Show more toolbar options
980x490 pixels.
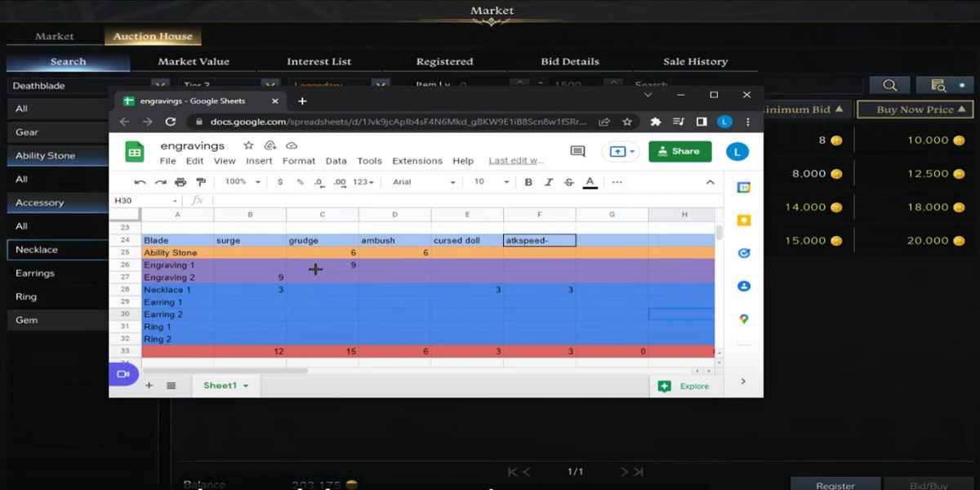(617, 182)
